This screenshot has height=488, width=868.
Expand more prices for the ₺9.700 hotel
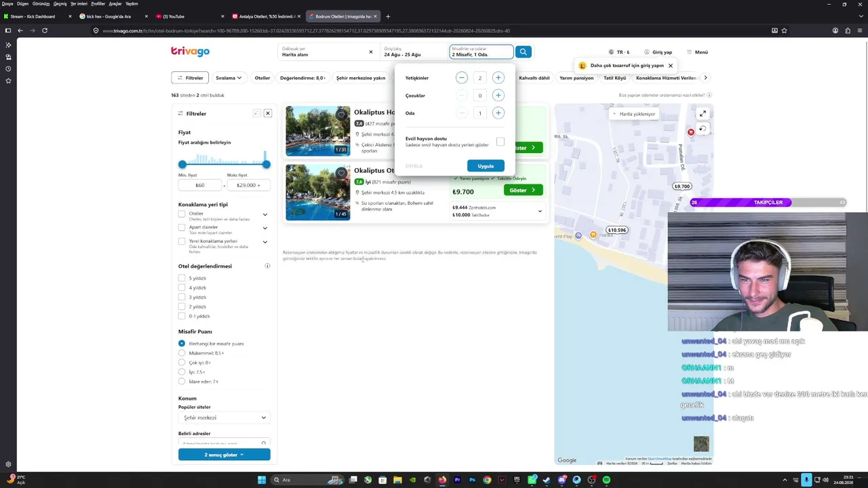(540, 211)
